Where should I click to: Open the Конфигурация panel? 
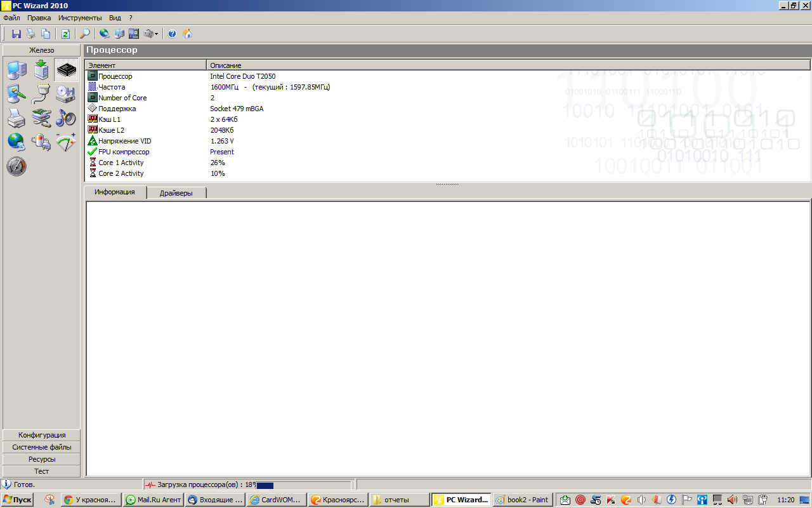pyautogui.click(x=42, y=435)
